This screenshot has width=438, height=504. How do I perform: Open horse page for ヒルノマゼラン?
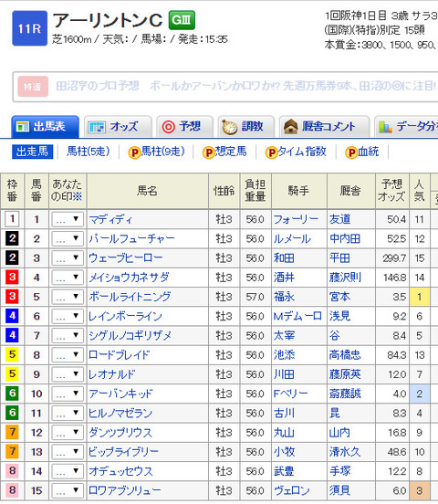point(120,413)
